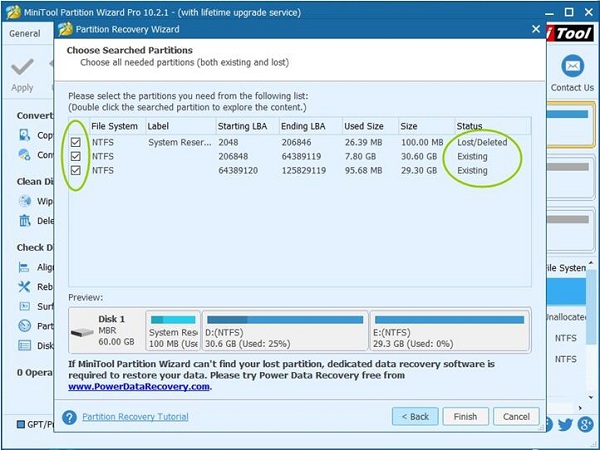Viewport: 600px width, 450px height.
Task: Click the scroll down arrow in main window
Action: (592, 397)
